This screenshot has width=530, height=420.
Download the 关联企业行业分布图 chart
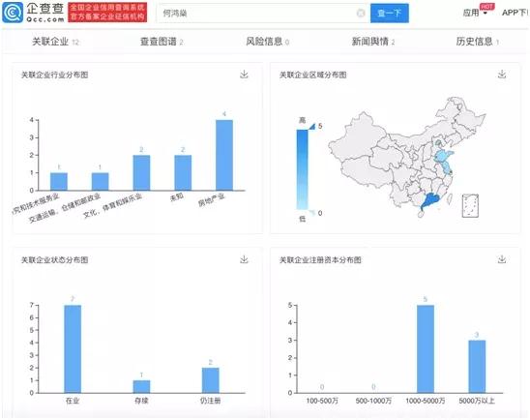[x=244, y=75]
